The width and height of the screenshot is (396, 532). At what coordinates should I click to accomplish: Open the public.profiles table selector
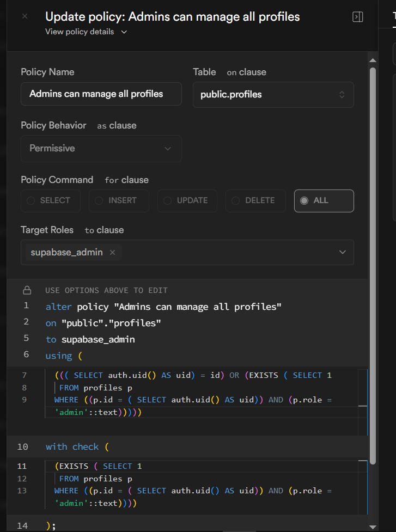273,95
